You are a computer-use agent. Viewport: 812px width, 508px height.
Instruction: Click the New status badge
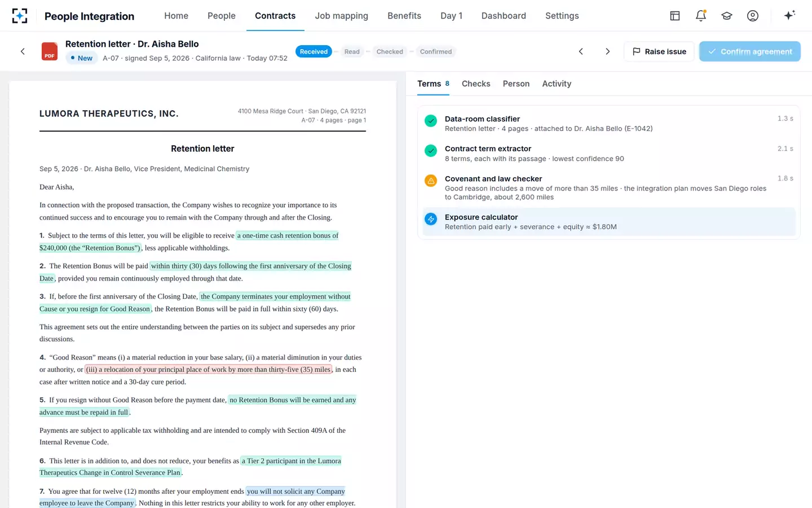(82, 58)
